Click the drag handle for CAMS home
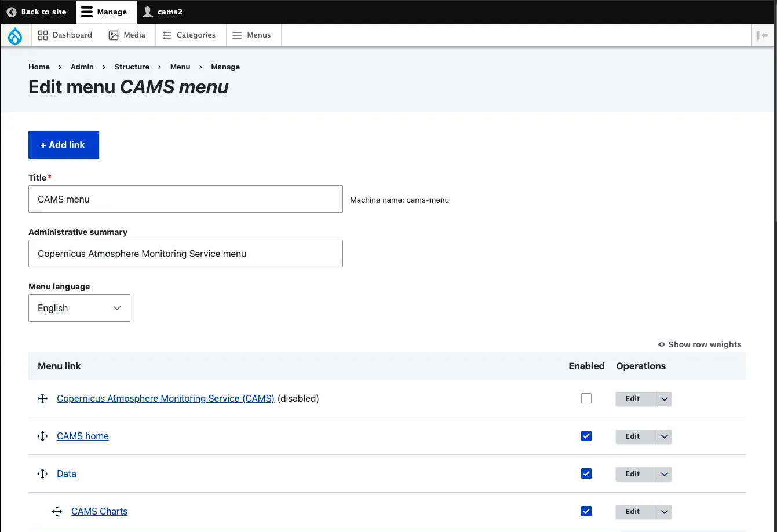777x532 pixels. [42, 436]
